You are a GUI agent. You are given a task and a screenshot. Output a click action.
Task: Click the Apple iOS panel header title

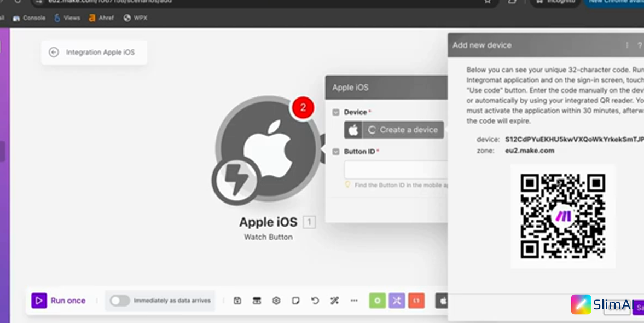tap(350, 88)
